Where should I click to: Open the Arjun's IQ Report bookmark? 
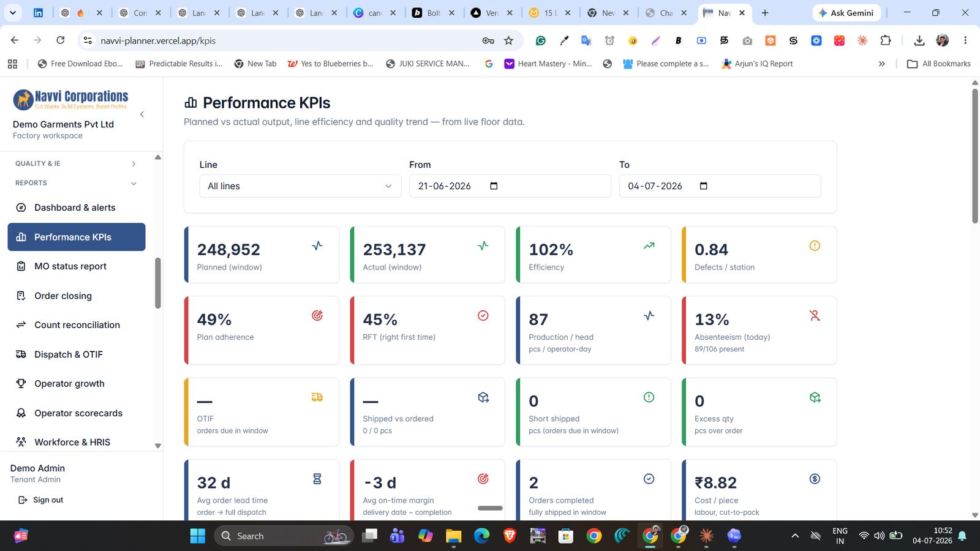pos(757,64)
